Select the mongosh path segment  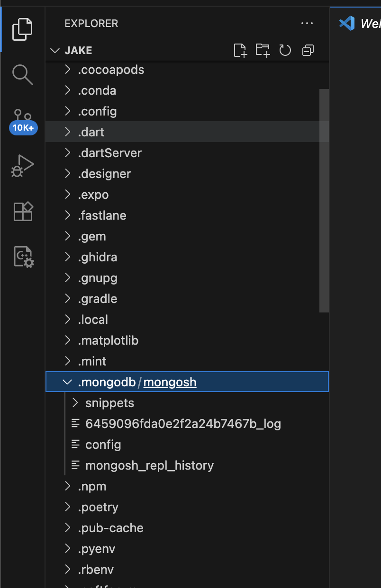170,382
